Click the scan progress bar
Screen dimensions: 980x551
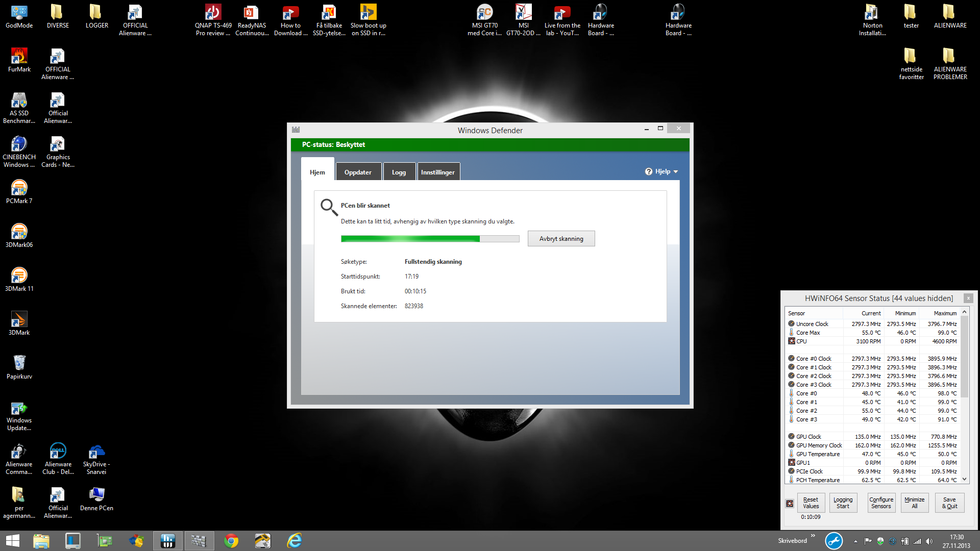[430, 239]
